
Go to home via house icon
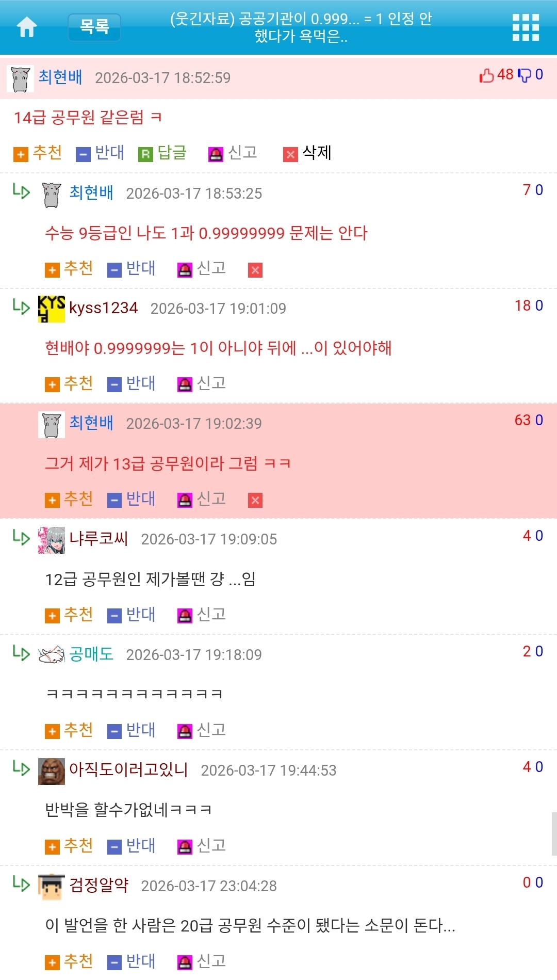[27, 27]
